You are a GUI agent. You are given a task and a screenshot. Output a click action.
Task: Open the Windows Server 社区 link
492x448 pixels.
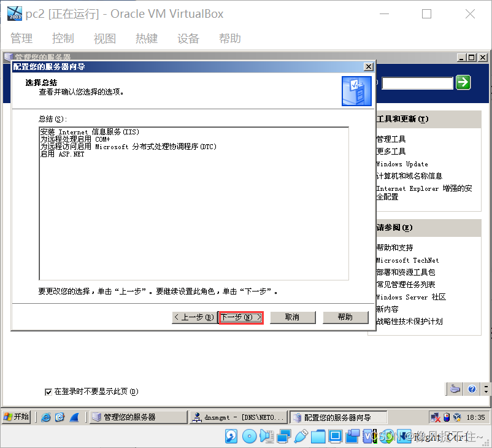(411, 297)
